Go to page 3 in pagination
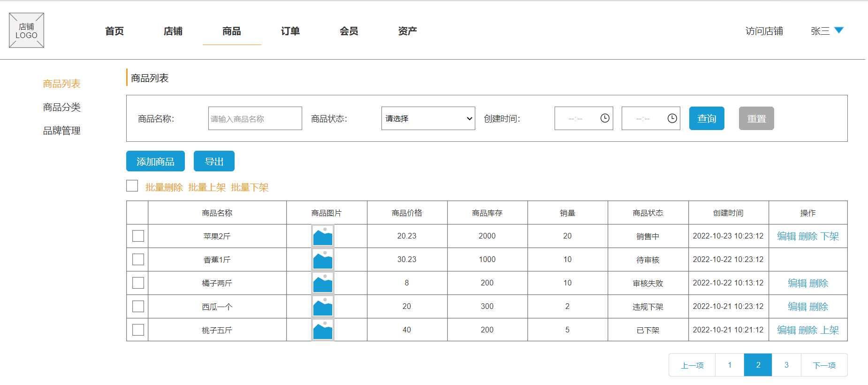This screenshot has width=868, height=385. tap(786, 365)
